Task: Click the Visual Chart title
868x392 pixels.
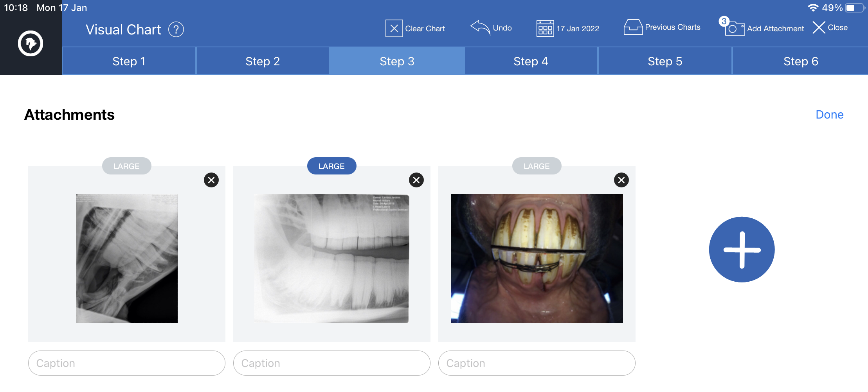Action: pos(123,29)
